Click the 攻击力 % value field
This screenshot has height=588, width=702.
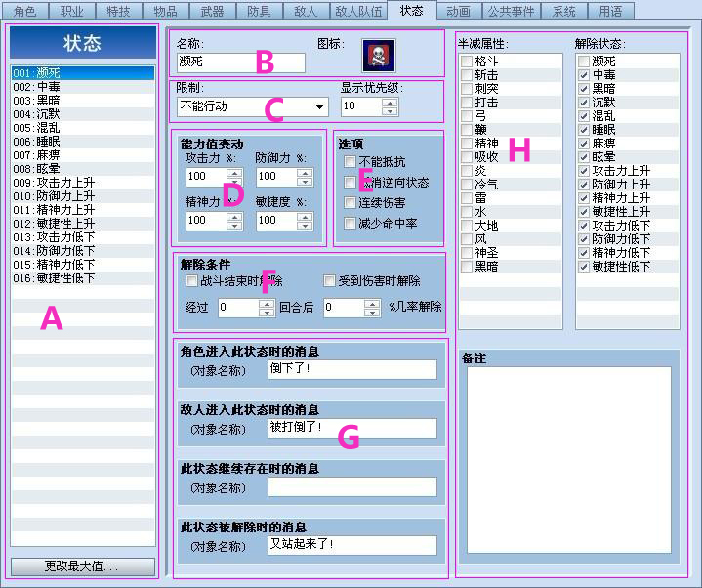[206, 177]
